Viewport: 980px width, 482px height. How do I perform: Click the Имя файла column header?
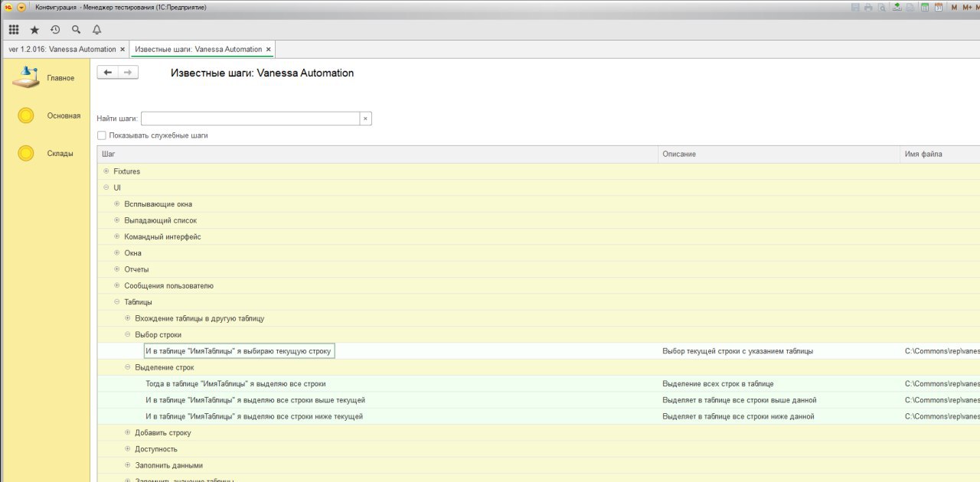coord(940,154)
